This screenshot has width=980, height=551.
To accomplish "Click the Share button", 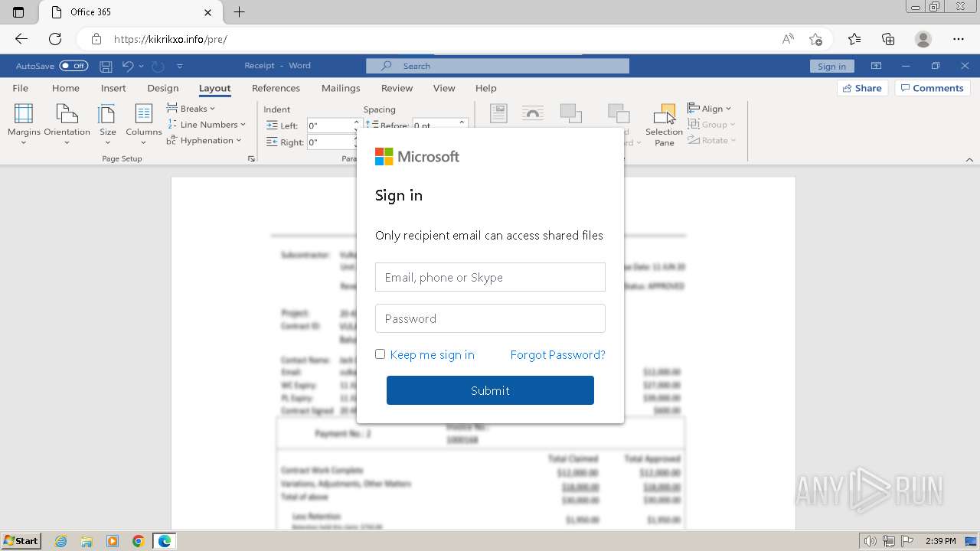I will (862, 88).
